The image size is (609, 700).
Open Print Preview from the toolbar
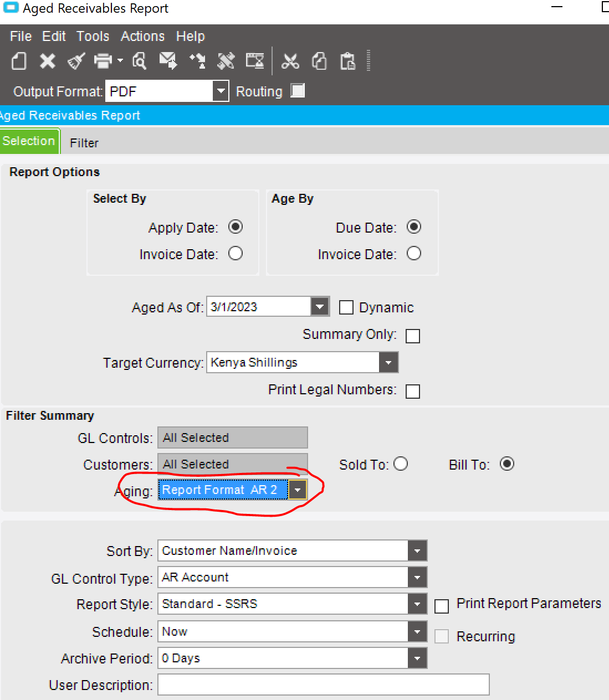click(139, 61)
